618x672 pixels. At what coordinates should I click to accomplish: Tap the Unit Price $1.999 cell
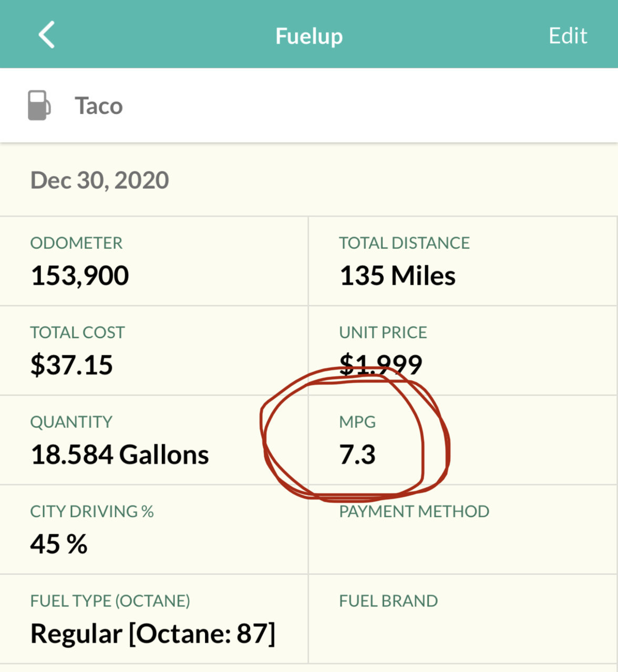pos(462,350)
